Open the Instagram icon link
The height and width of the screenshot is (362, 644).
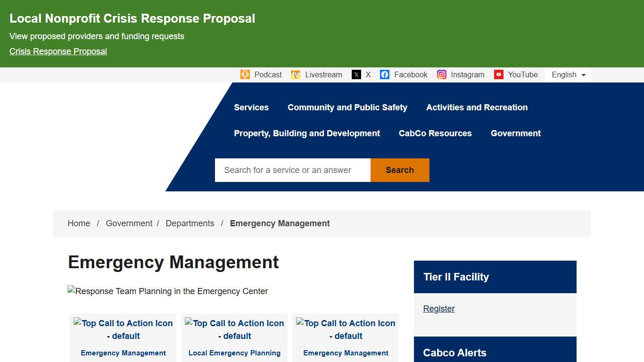point(441,74)
